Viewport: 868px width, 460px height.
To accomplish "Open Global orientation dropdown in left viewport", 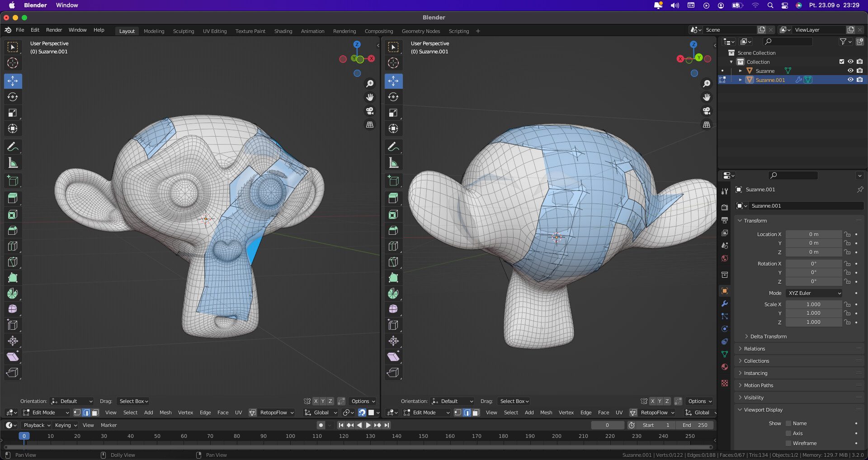I will pyautogui.click(x=321, y=413).
